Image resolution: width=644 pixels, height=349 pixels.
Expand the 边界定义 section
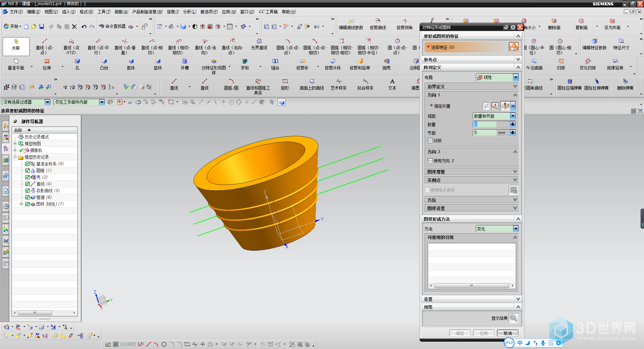472,87
